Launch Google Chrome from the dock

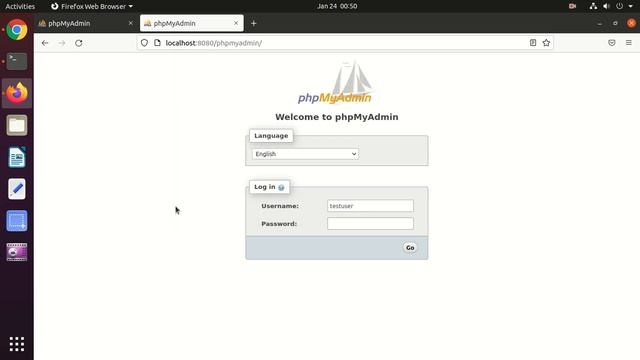click(x=17, y=29)
